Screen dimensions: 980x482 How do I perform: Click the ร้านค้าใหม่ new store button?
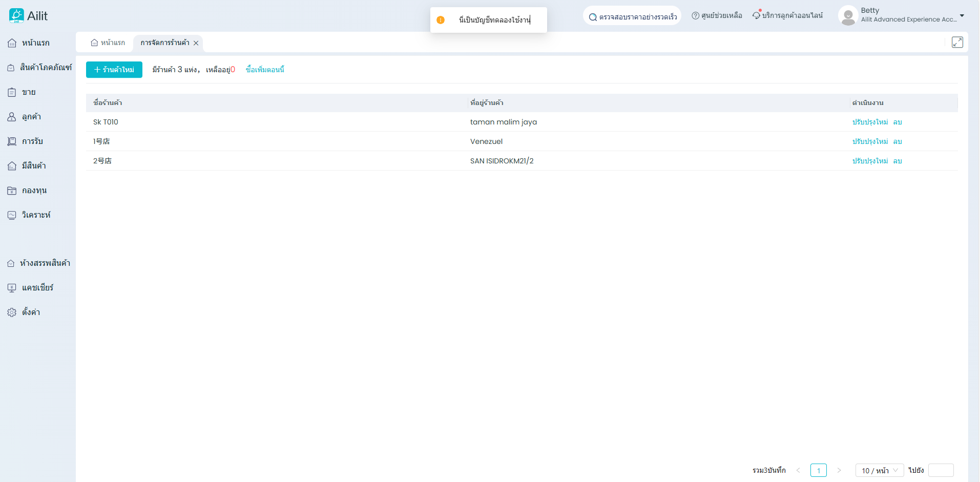pyautogui.click(x=114, y=70)
